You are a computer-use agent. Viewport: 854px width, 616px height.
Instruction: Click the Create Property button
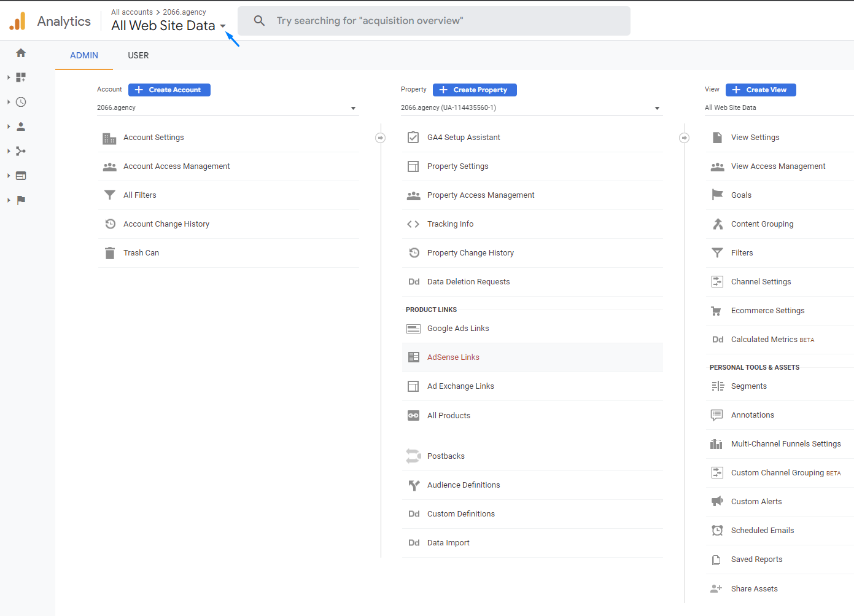[x=475, y=90]
